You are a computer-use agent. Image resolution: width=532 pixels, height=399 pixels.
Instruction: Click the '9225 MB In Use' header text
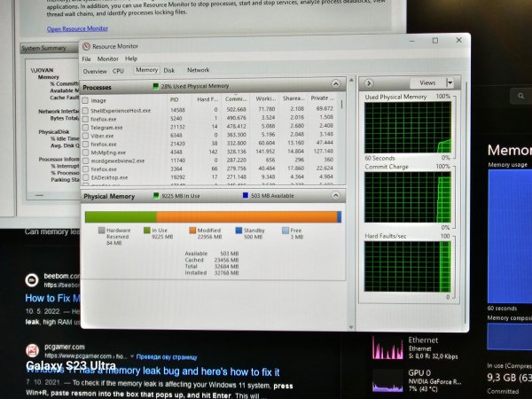click(x=181, y=196)
